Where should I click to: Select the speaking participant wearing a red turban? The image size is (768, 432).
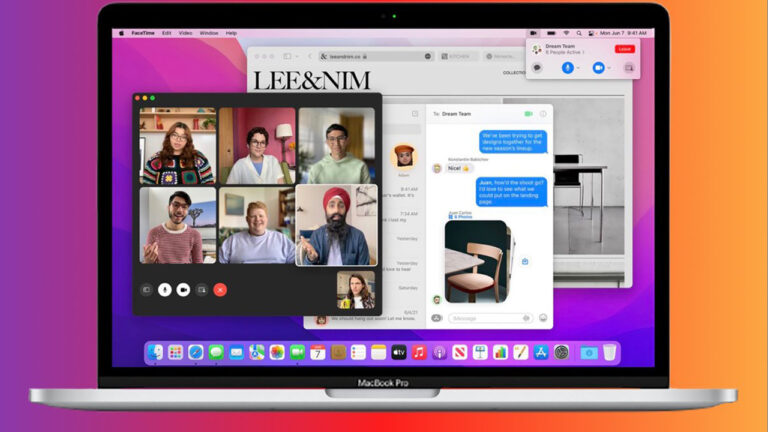point(336,225)
